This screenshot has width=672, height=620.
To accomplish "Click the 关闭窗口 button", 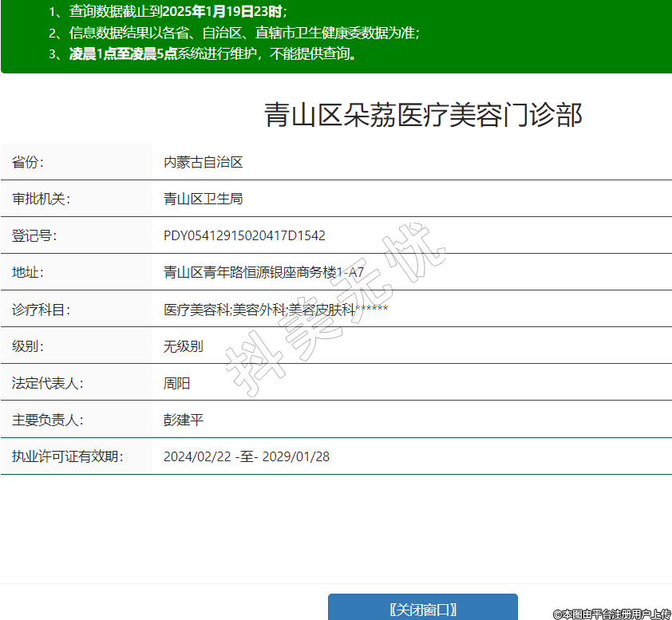I will [x=422, y=609].
